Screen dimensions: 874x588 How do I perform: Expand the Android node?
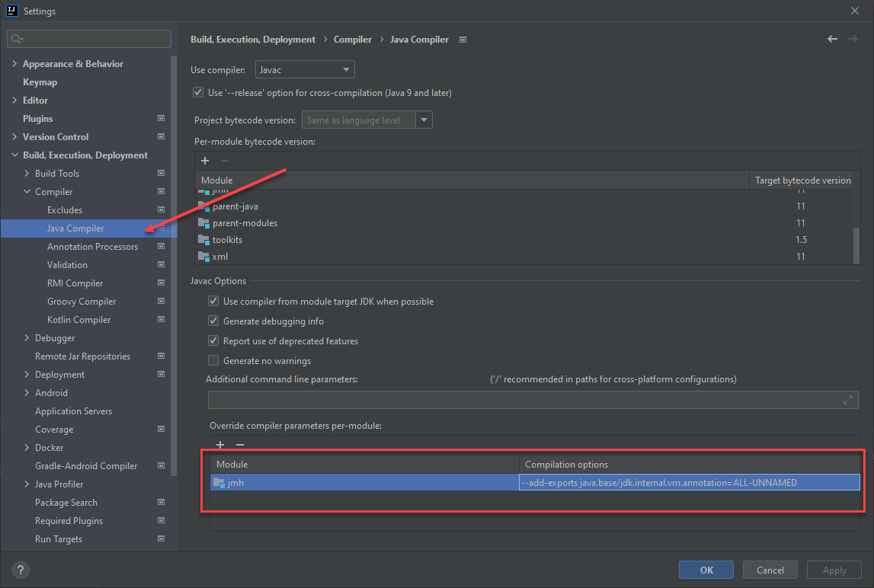click(x=27, y=392)
